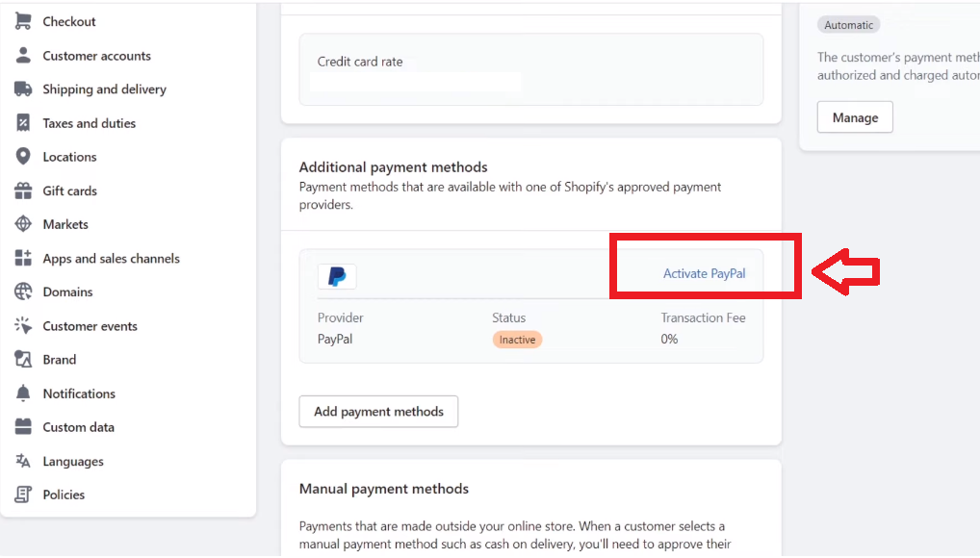Select the Notifications bell icon

point(23,393)
